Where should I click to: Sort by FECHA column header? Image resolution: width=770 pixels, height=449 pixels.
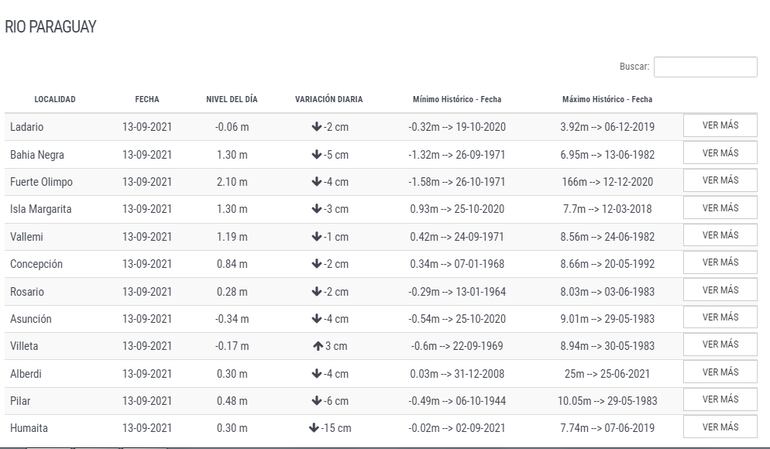coord(147,100)
